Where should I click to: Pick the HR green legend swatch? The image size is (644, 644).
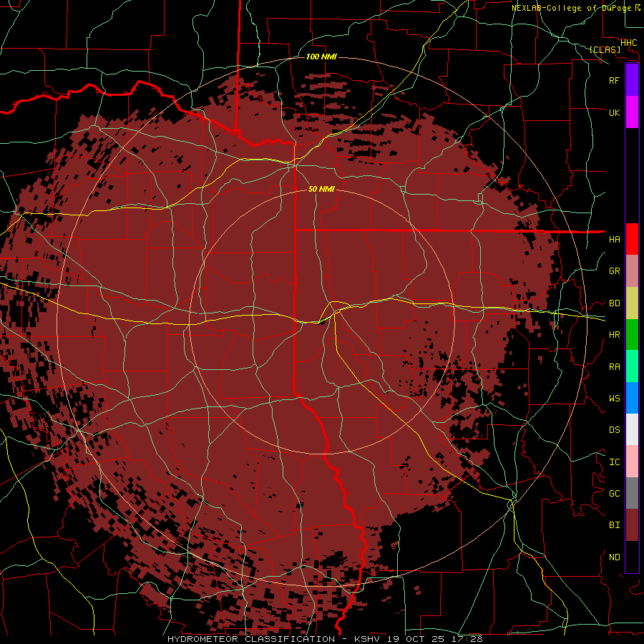coord(632,335)
